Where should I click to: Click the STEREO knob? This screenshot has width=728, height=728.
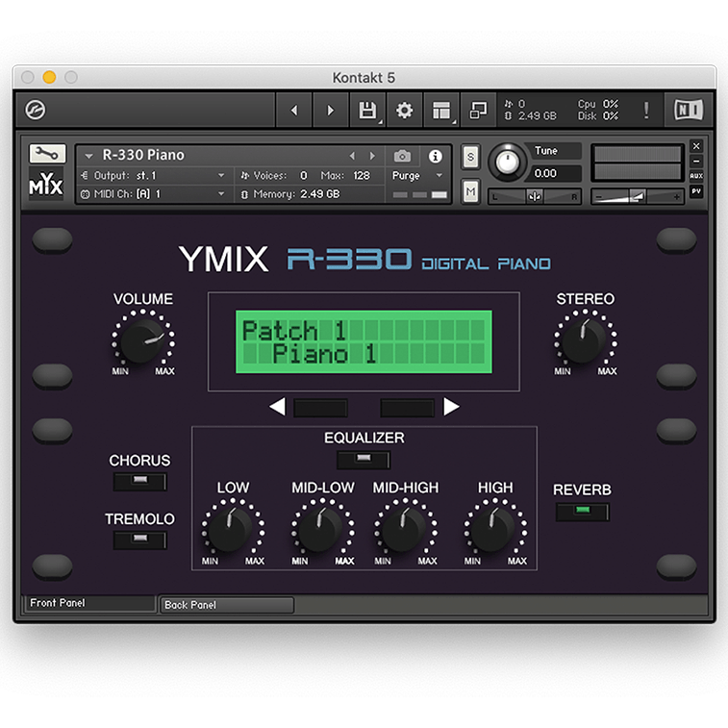pos(584,340)
